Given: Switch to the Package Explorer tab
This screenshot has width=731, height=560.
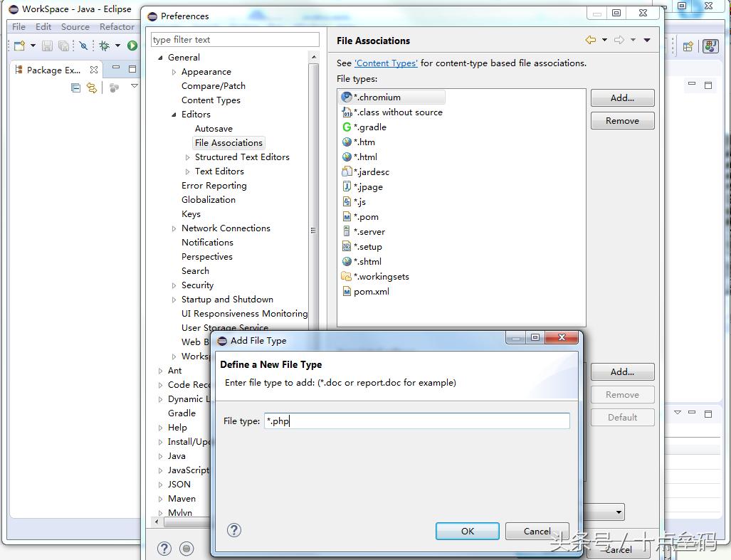Looking at the screenshot, I should pyautogui.click(x=53, y=70).
